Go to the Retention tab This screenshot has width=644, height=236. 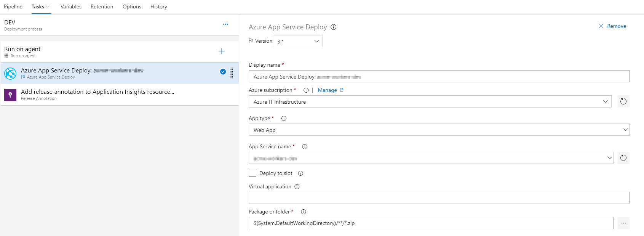click(102, 6)
